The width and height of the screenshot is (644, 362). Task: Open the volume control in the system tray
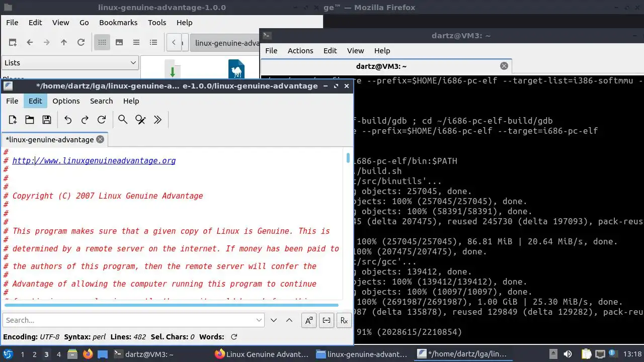[x=568, y=354]
